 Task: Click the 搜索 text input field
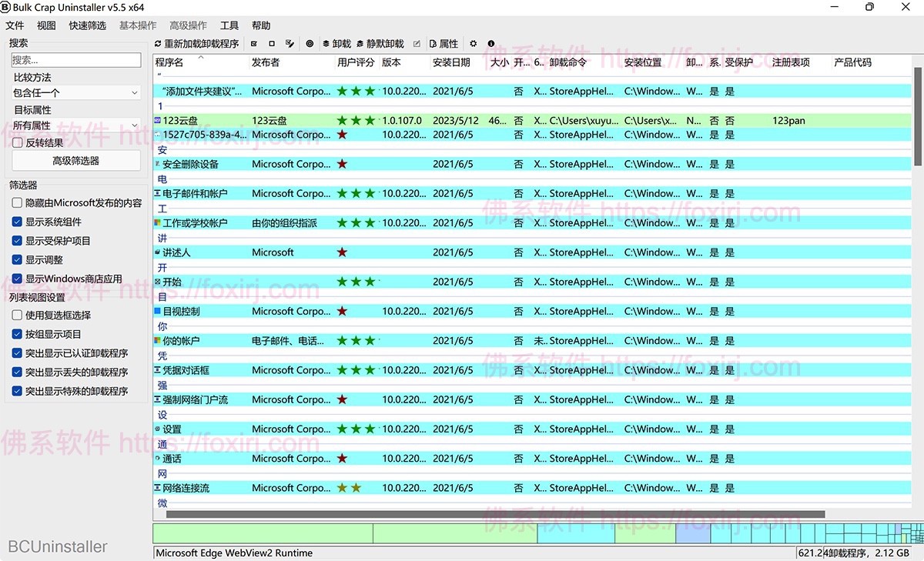[x=75, y=60]
